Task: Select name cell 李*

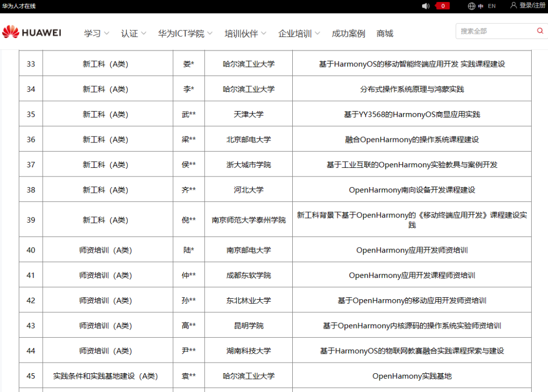Action: point(189,89)
